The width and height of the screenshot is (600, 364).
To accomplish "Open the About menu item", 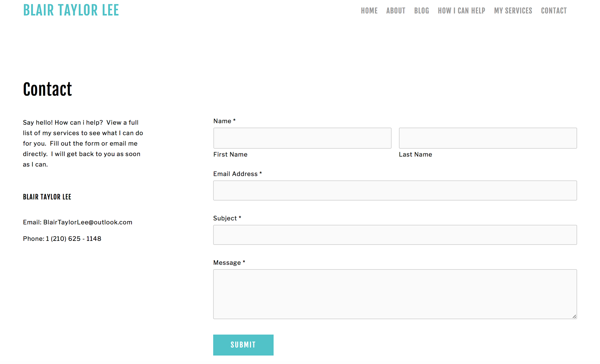I will click(x=396, y=11).
